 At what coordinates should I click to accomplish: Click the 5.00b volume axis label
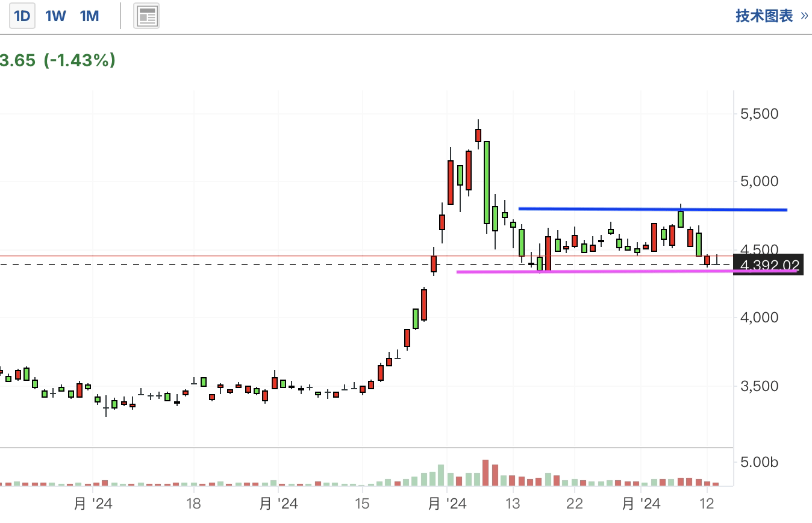click(760, 463)
